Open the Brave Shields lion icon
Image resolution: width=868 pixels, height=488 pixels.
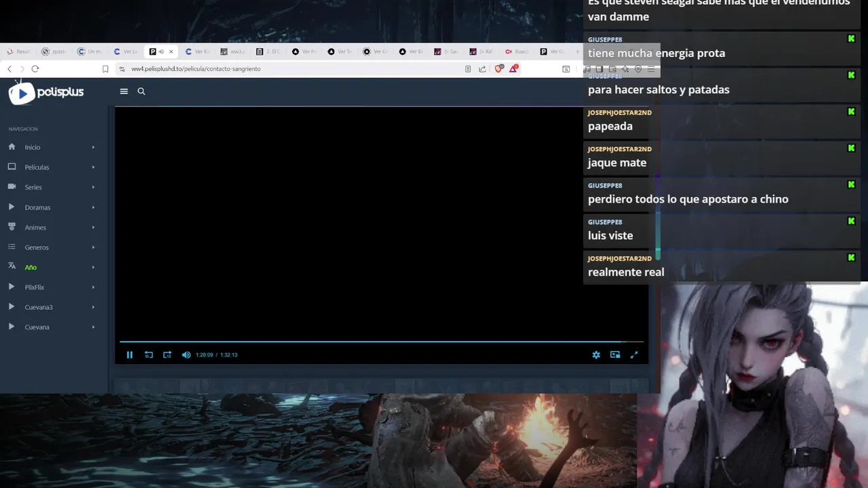(x=499, y=68)
